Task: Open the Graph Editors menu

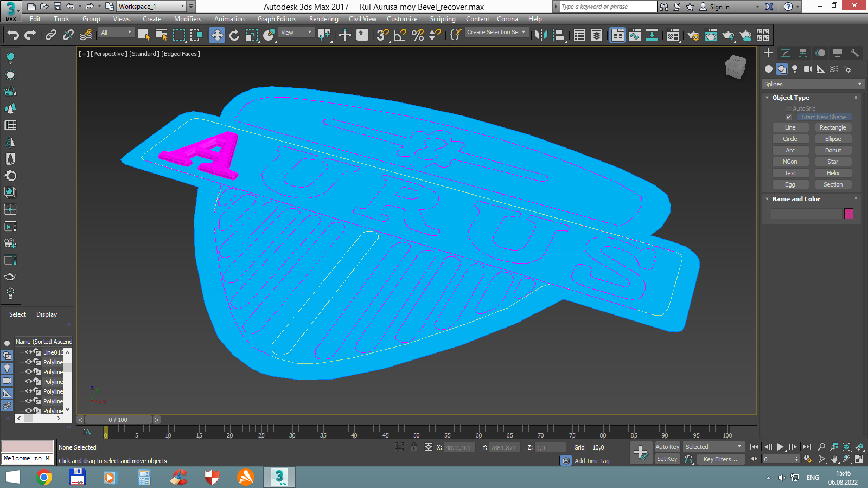Action: tap(277, 19)
